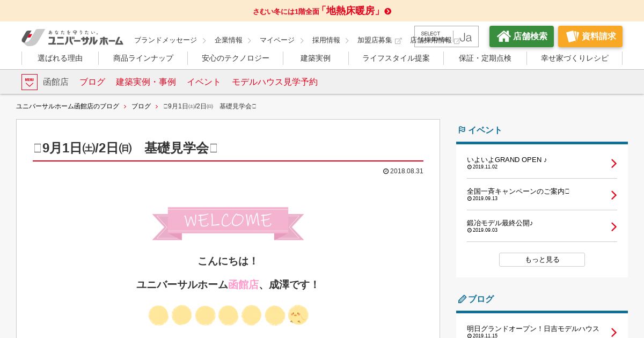
Task: Open the 幸せ家づくりレシピ menu
Action: click(575, 58)
